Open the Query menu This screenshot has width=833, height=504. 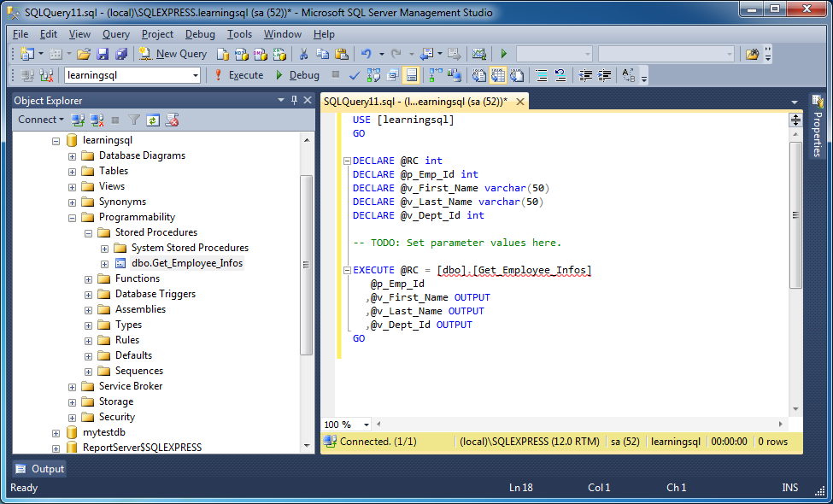(x=116, y=34)
